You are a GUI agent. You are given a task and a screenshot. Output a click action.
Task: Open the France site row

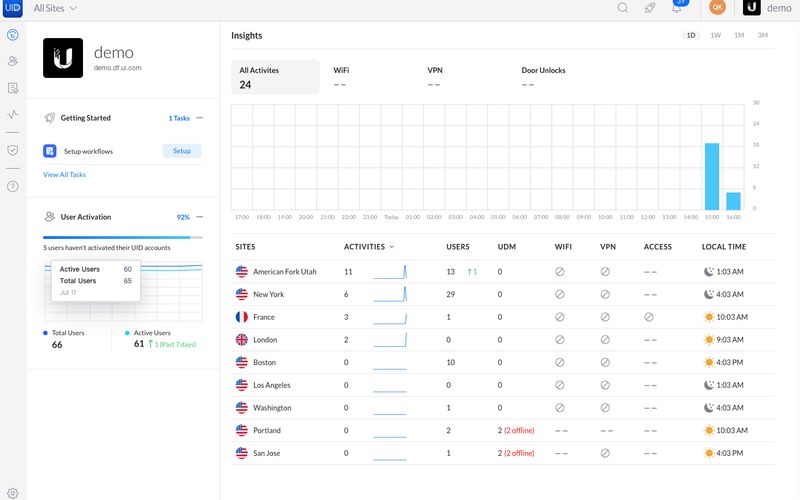pyautogui.click(x=503, y=317)
